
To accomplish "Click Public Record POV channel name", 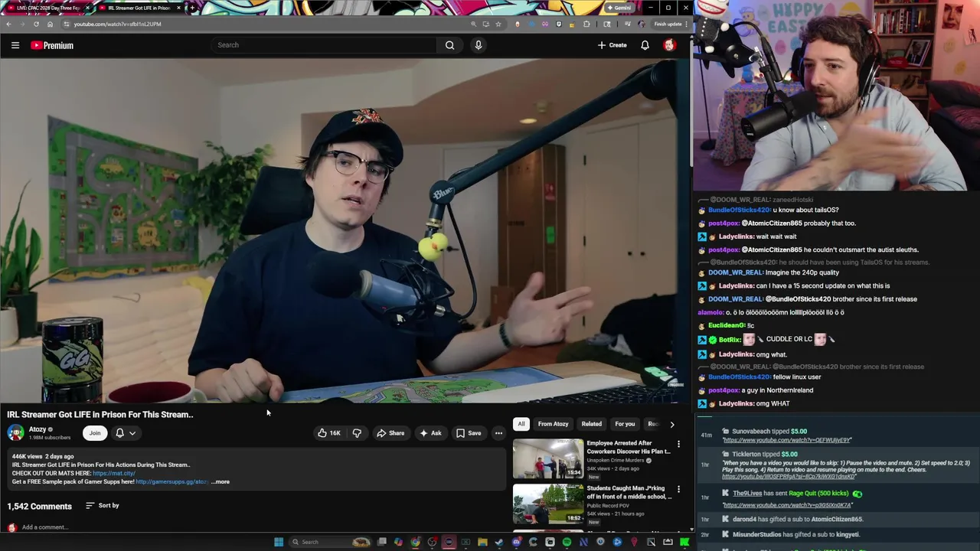I will [609, 506].
